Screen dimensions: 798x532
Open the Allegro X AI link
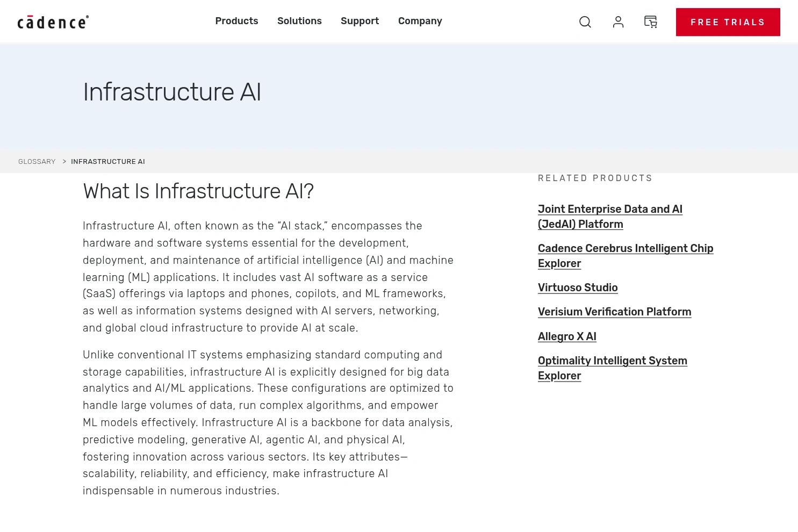pyautogui.click(x=567, y=336)
